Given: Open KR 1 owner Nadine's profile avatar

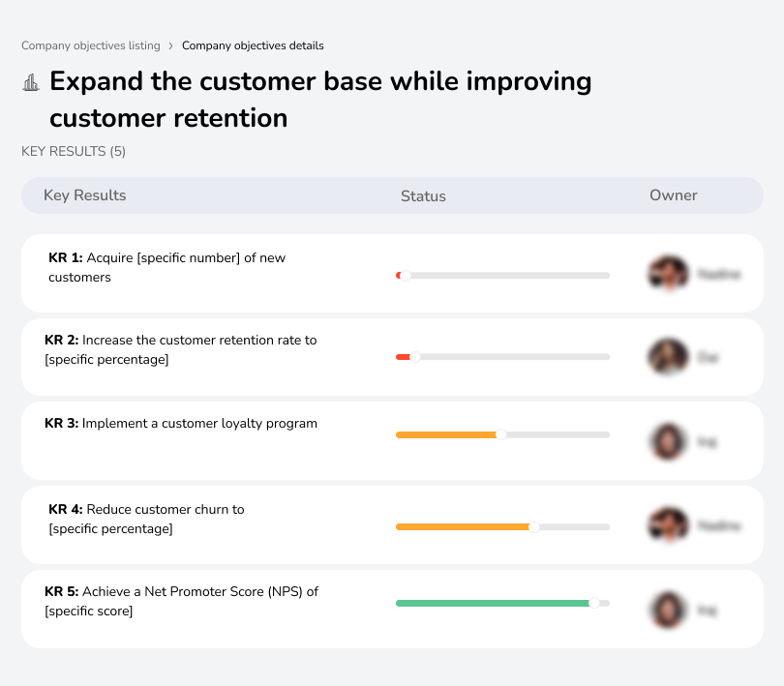Looking at the screenshot, I should point(668,274).
